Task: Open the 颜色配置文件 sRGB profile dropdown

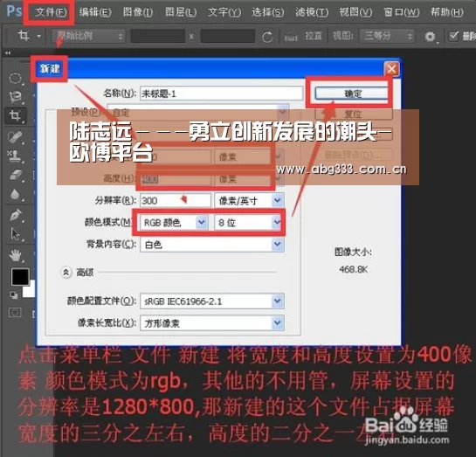Action: 212,301
